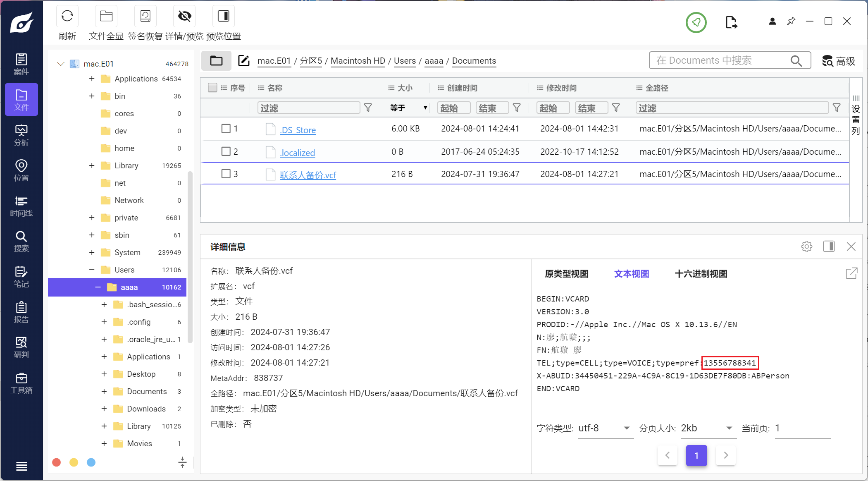
Task: Open the 位置 location sidebar section
Action: tap(21, 170)
